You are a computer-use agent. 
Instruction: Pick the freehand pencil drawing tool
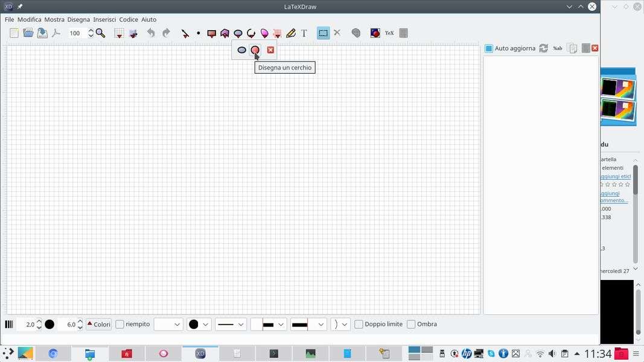291,33
